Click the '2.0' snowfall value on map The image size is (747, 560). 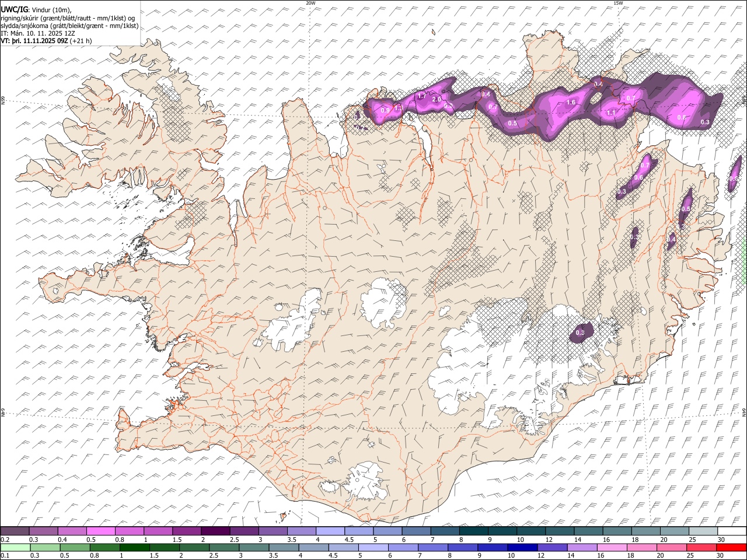[x=437, y=100]
